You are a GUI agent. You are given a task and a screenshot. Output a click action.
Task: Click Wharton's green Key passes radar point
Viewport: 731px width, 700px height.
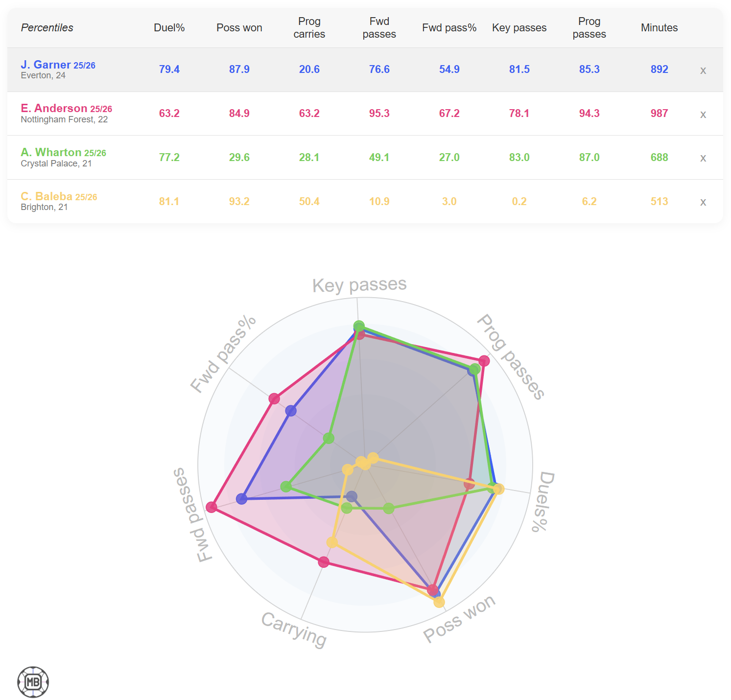pos(359,326)
